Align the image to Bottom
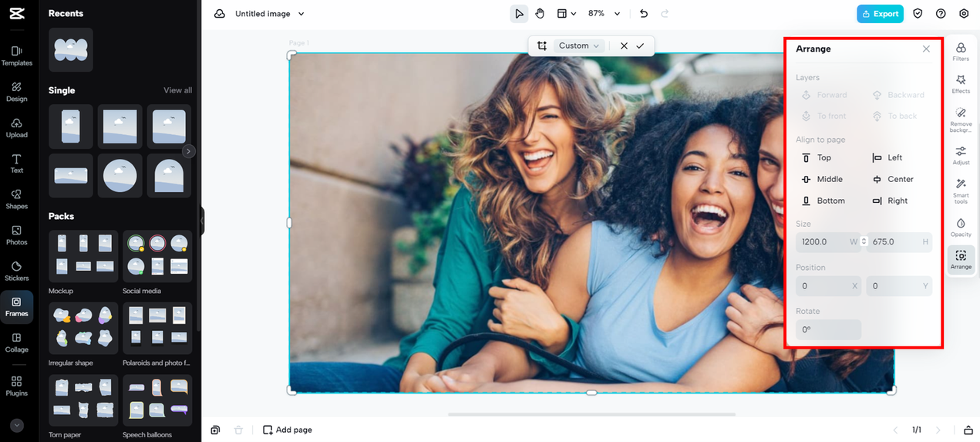980x442 pixels. click(823, 201)
